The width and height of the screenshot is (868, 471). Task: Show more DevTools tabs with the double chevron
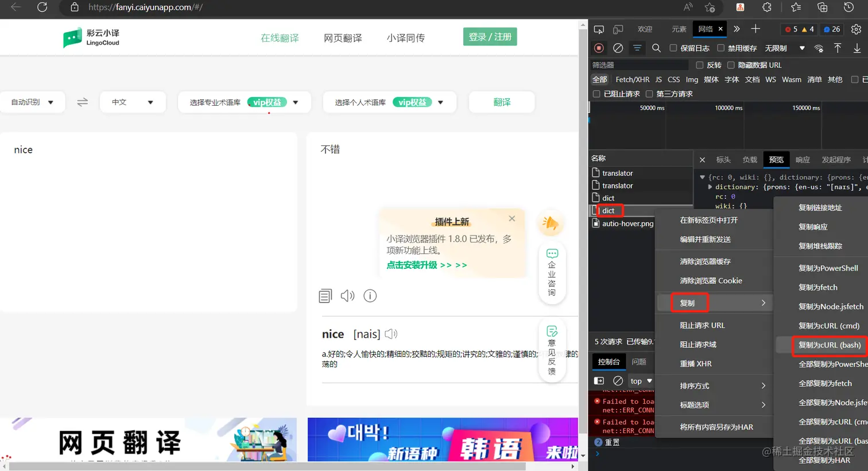737,29
